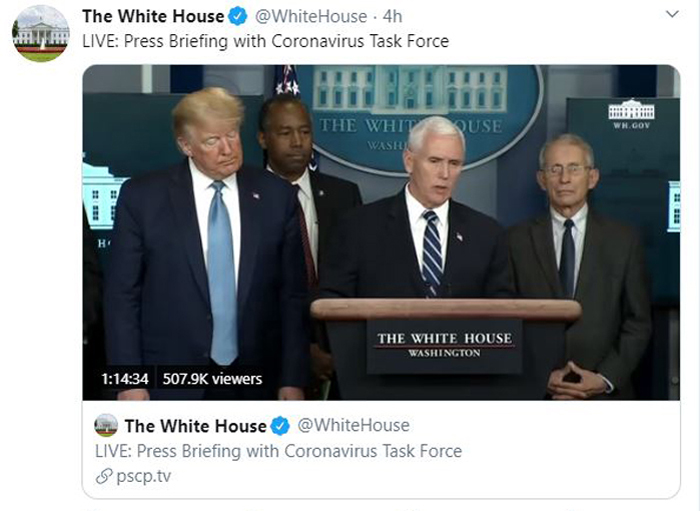This screenshot has height=511, width=700.
Task: Click the top "LIVE: Press Briefing" tweet text
Action: pyautogui.click(x=266, y=41)
